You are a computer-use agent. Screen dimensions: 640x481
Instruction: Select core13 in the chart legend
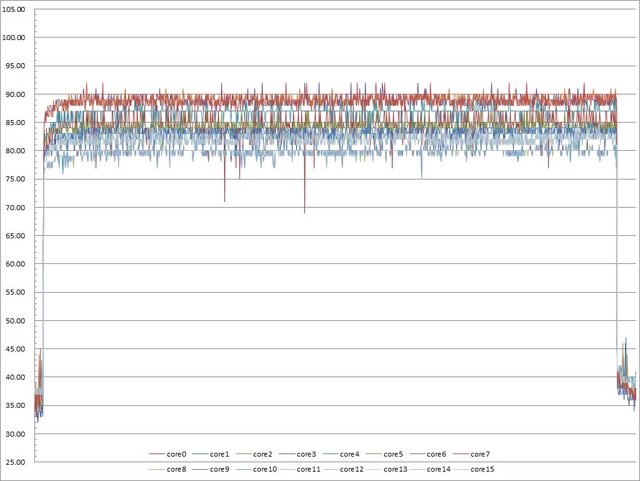coord(395,468)
